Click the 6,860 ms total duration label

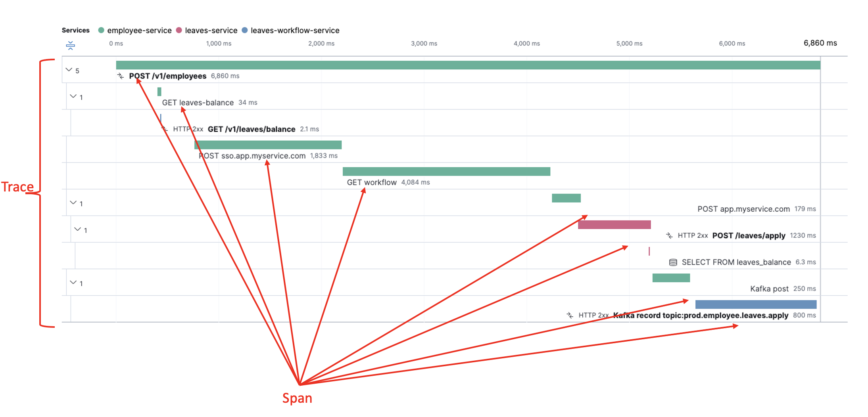click(820, 43)
